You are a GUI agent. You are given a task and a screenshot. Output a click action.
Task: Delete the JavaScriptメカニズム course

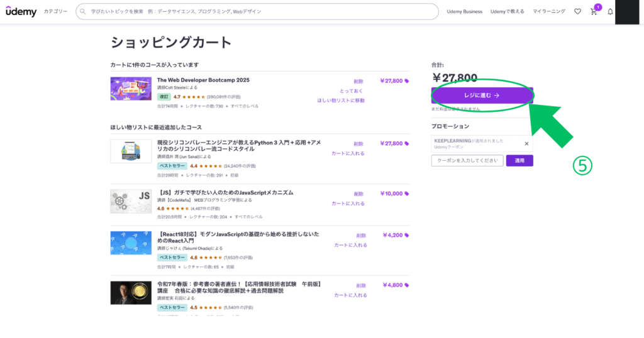tap(358, 194)
